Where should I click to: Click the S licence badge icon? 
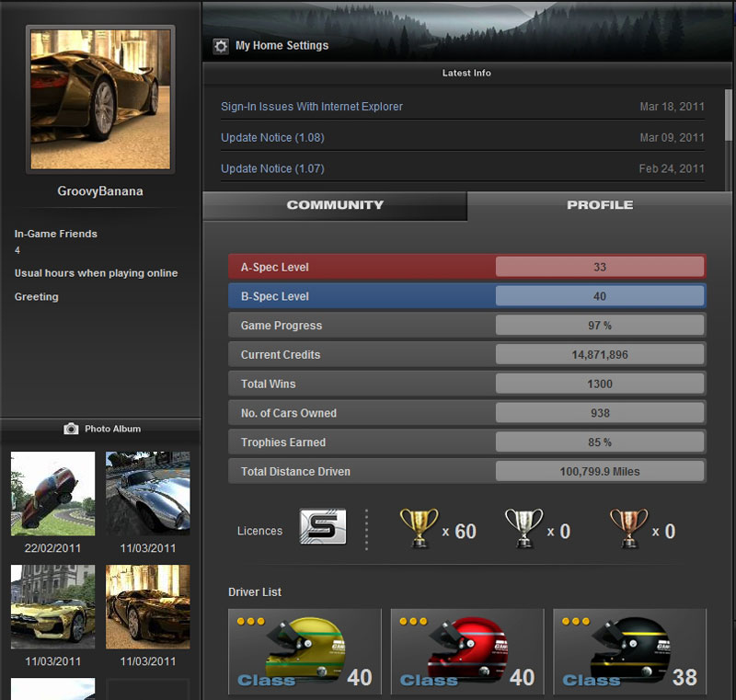point(323,526)
